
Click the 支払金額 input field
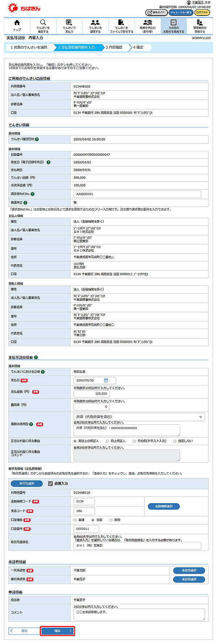[91, 393]
